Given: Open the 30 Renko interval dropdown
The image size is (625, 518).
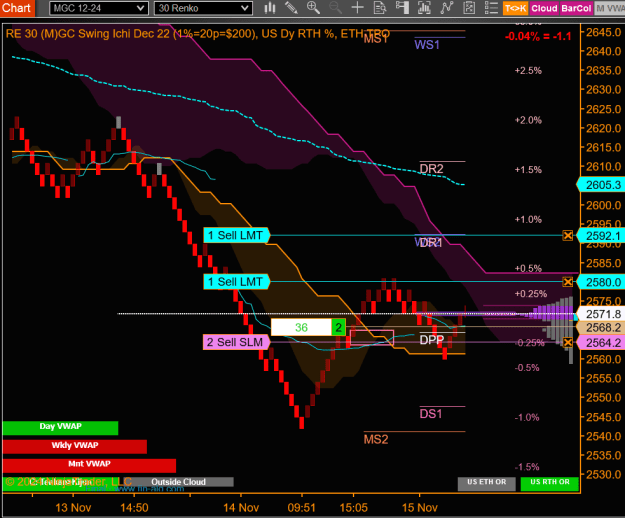Looking at the screenshot, I should pyautogui.click(x=203, y=8).
